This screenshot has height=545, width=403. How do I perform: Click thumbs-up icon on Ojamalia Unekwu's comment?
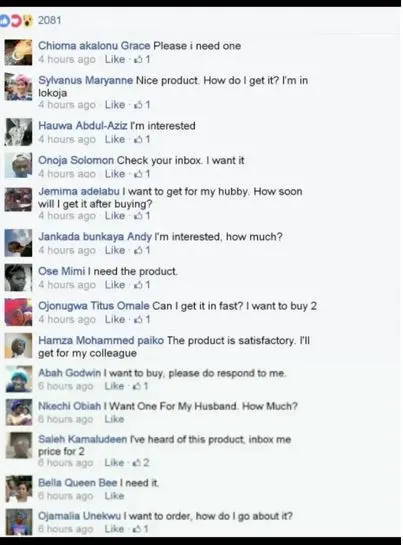click(137, 529)
